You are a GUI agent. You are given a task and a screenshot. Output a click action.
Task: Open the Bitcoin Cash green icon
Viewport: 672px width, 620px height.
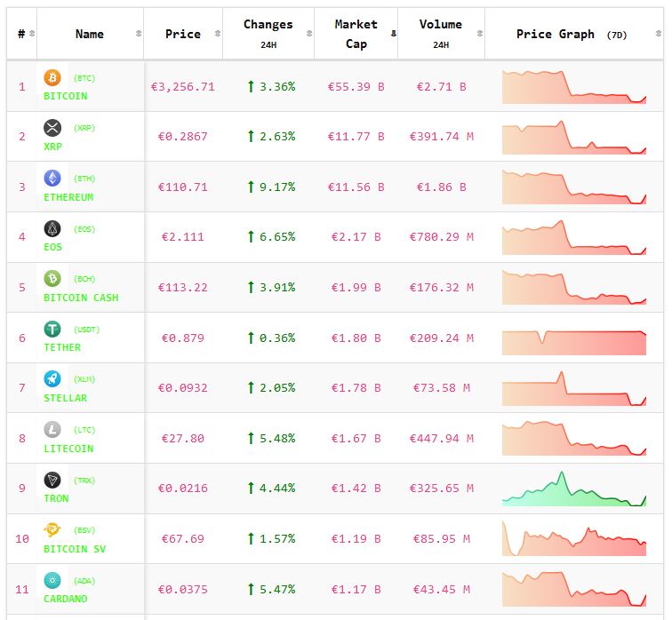pyautogui.click(x=52, y=279)
